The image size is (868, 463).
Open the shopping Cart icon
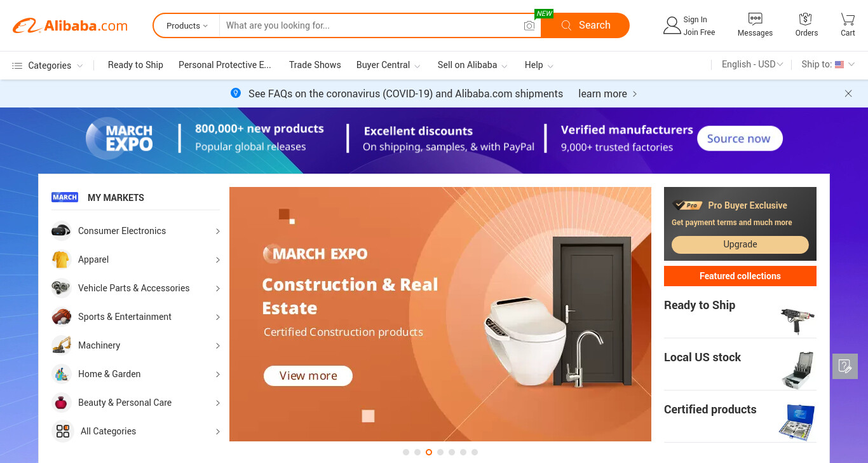[848, 18]
